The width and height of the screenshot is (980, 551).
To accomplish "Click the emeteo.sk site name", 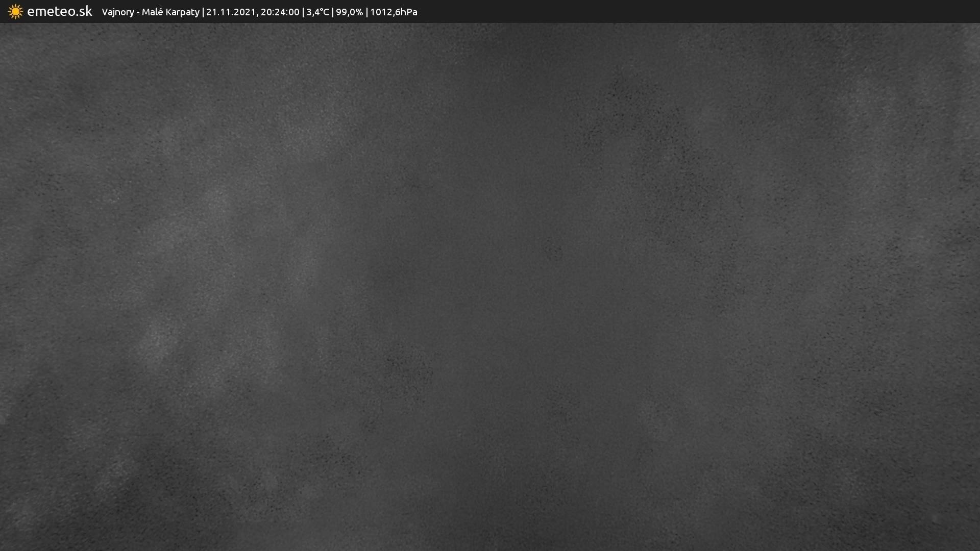I will coord(59,11).
